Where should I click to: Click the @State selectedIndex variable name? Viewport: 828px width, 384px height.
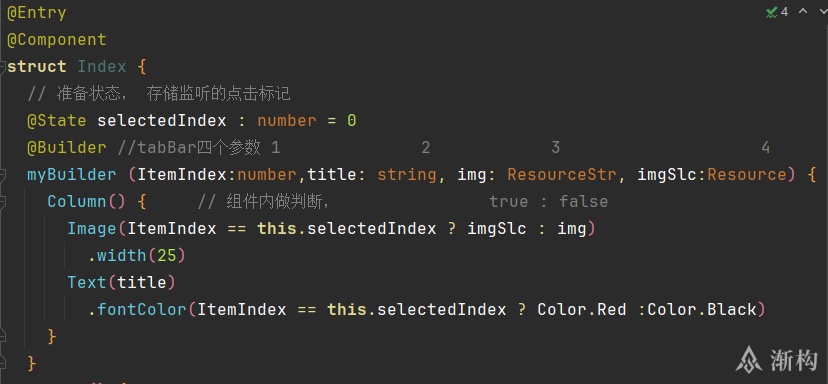[x=162, y=120]
